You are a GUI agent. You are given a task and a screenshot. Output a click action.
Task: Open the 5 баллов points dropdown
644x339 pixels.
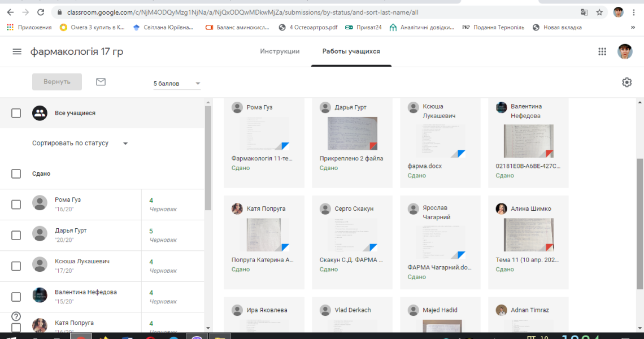(x=177, y=84)
